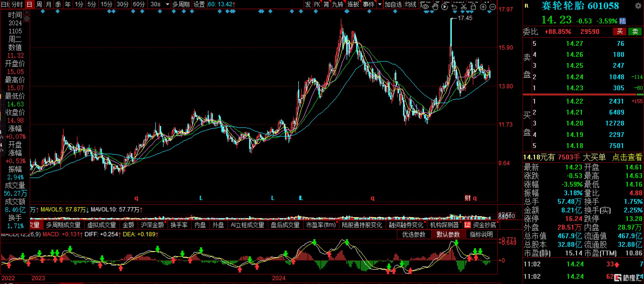Switch to 60分 chart period
Image resolution: width=644 pixels, height=284 pixels.
point(139,4)
